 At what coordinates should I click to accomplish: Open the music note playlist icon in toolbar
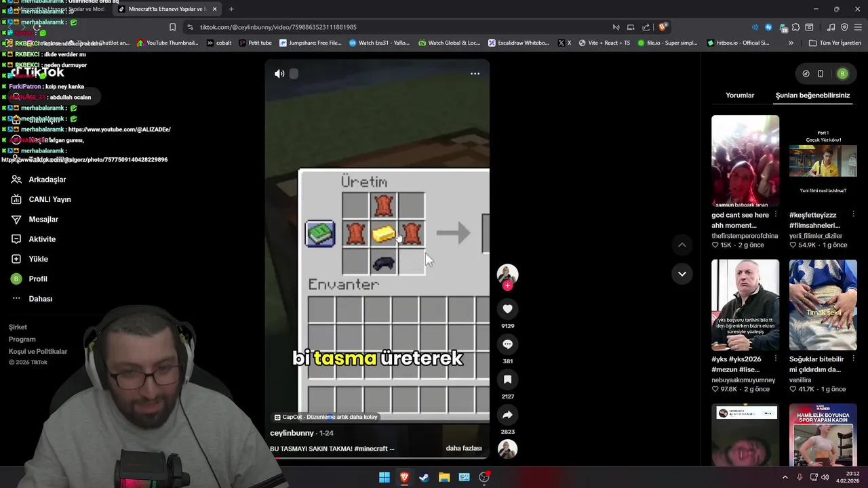(x=831, y=27)
